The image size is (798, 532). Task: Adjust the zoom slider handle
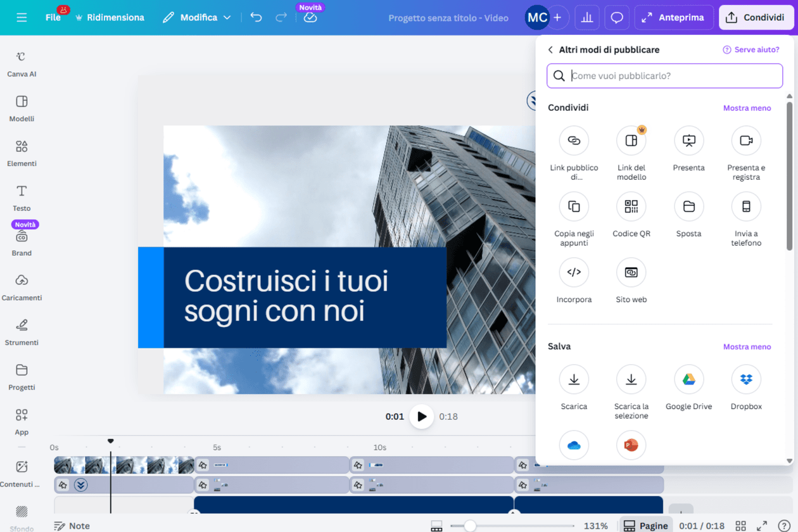pyautogui.click(x=469, y=526)
